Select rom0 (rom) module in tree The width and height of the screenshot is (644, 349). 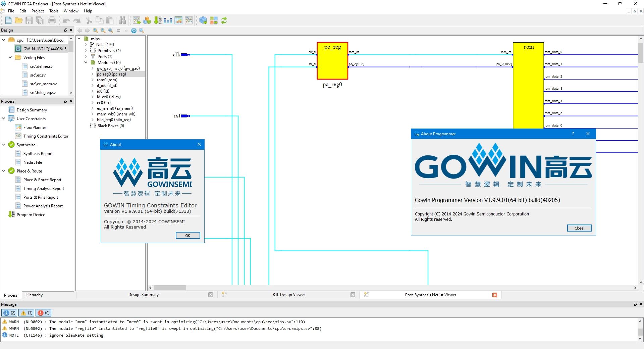(x=107, y=80)
